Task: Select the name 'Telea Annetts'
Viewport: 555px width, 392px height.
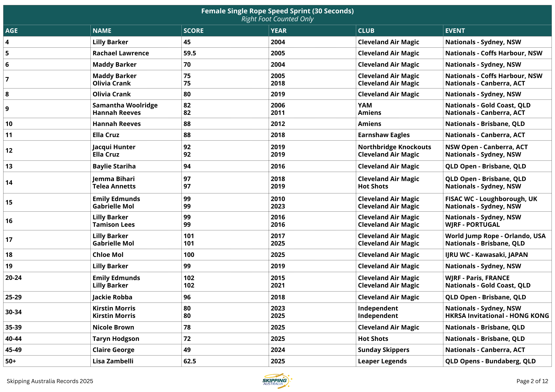Action: (114, 186)
